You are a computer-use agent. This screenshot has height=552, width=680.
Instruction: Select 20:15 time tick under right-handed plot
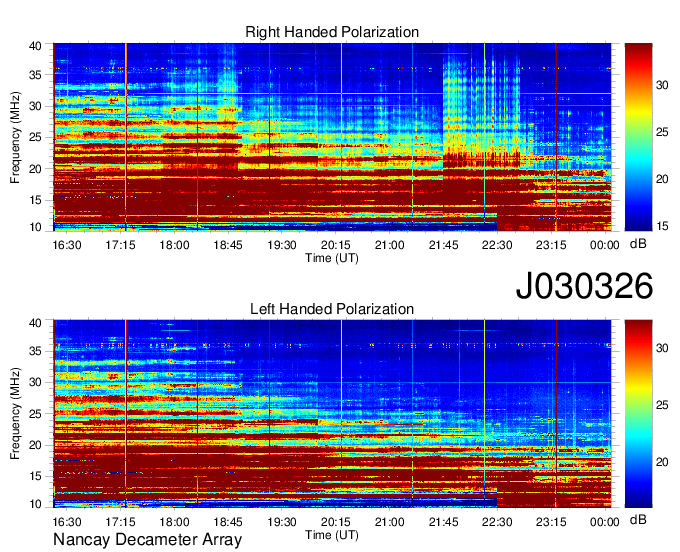(x=336, y=245)
